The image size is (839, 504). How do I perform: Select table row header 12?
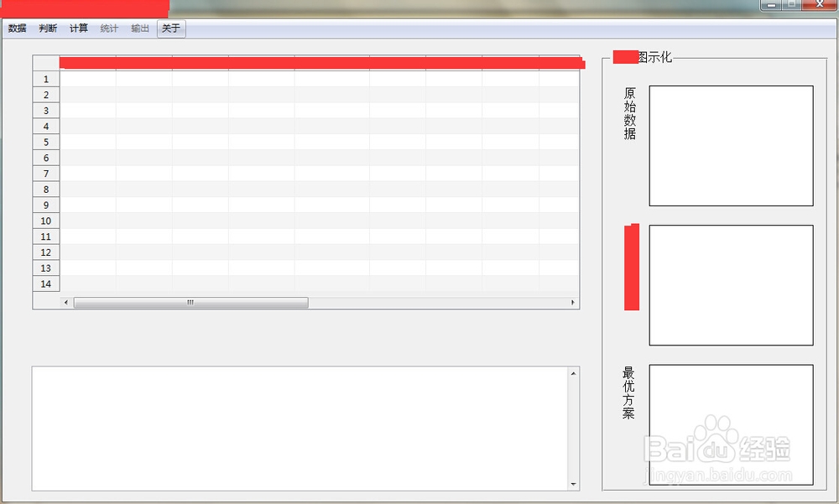[46, 252]
